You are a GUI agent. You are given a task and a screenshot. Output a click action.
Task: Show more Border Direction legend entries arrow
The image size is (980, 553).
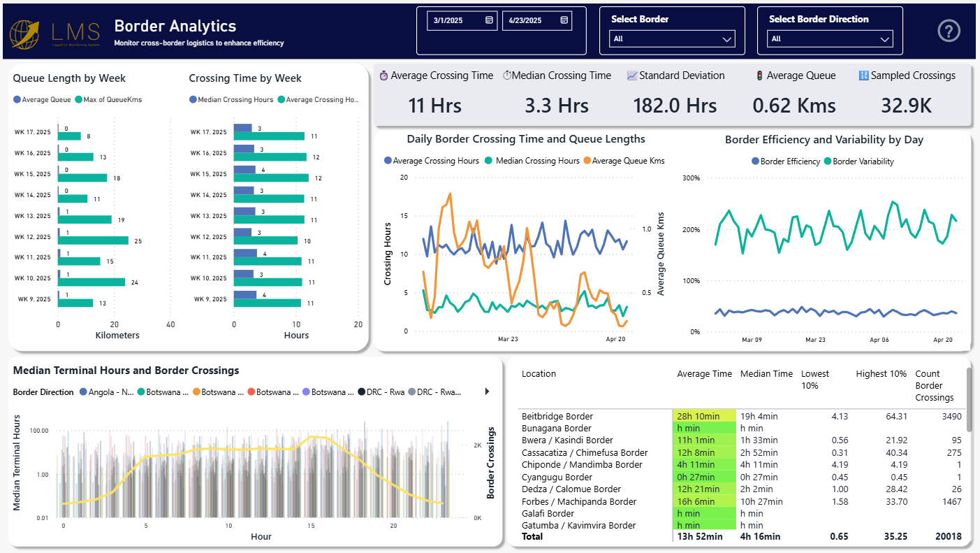[x=487, y=392]
